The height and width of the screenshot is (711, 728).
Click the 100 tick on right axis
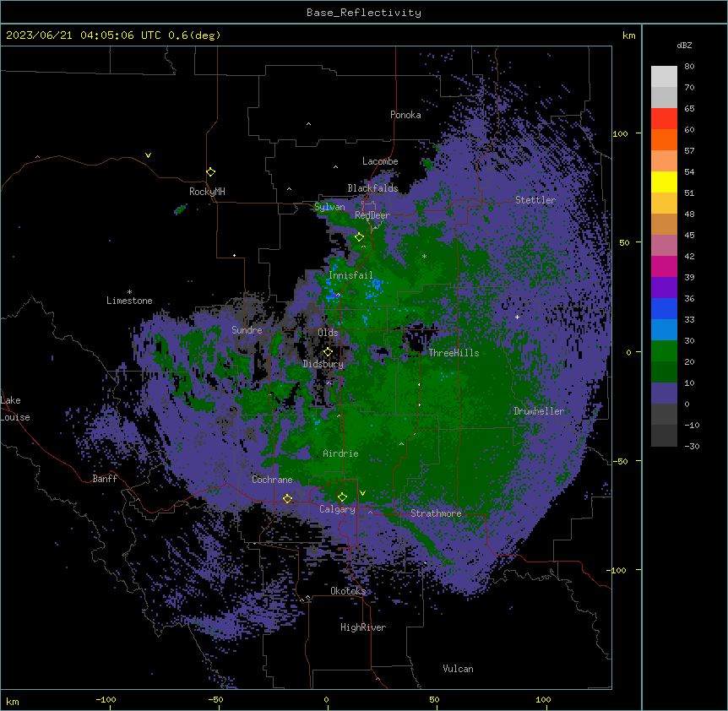click(x=620, y=134)
